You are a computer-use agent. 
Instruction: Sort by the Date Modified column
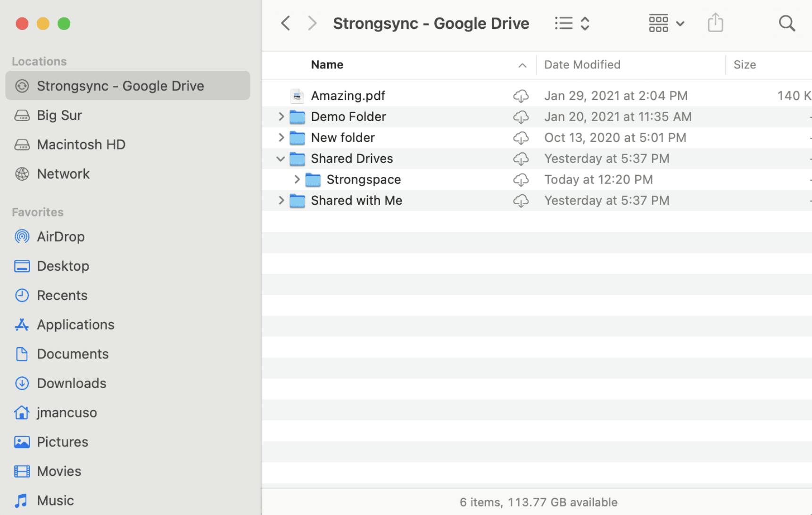pyautogui.click(x=582, y=65)
